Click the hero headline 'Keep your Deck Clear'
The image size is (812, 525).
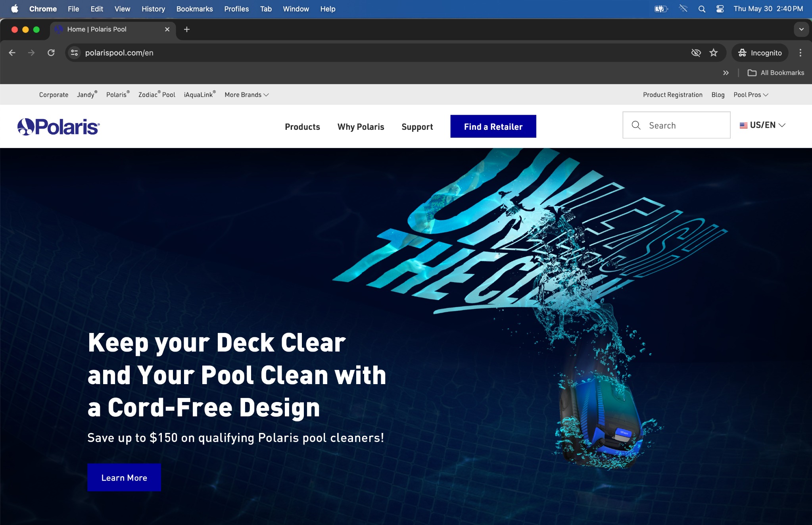(217, 342)
